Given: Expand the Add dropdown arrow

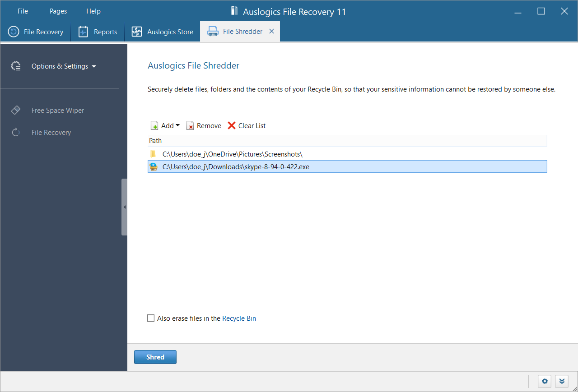Looking at the screenshot, I should (x=177, y=125).
